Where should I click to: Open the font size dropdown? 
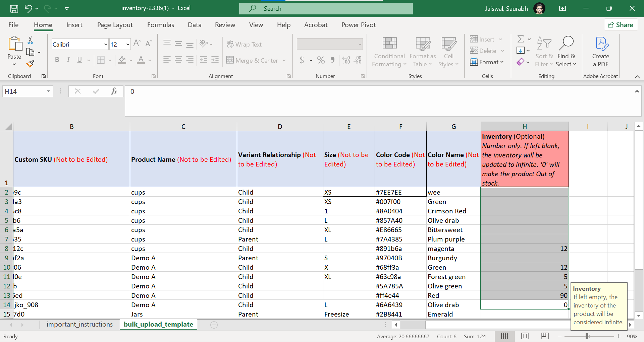point(127,44)
